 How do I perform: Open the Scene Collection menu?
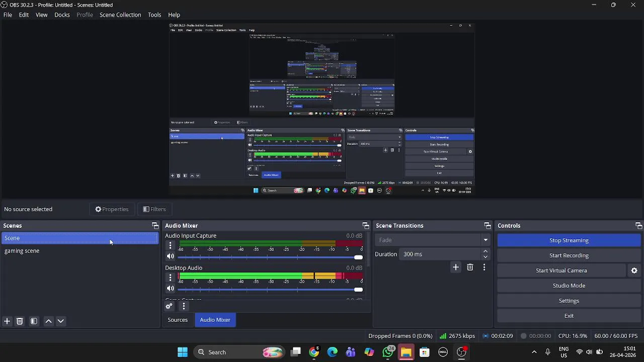point(120,15)
